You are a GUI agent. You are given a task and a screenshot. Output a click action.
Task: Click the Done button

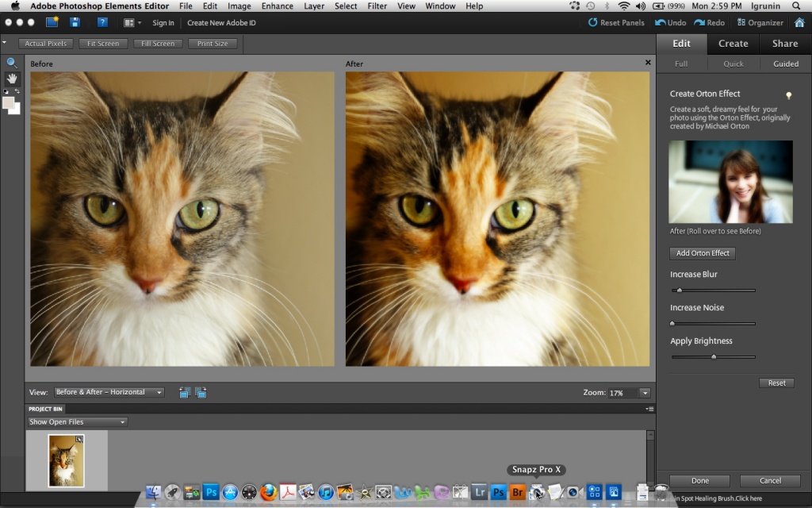[699, 480]
